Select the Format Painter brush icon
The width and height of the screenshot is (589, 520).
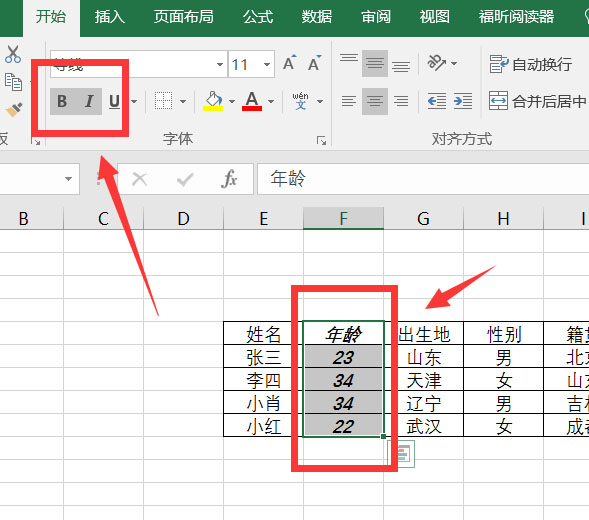tap(14, 110)
